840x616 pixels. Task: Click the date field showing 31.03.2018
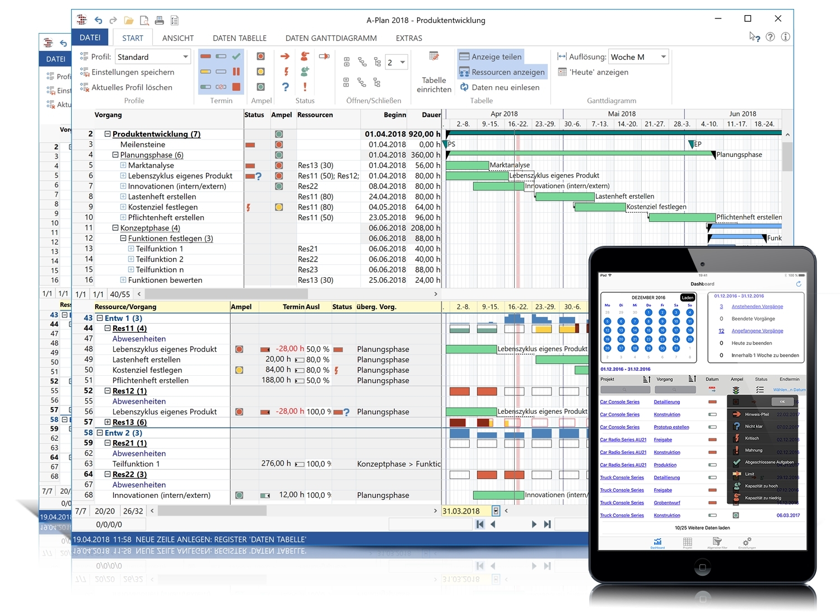point(466,511)
